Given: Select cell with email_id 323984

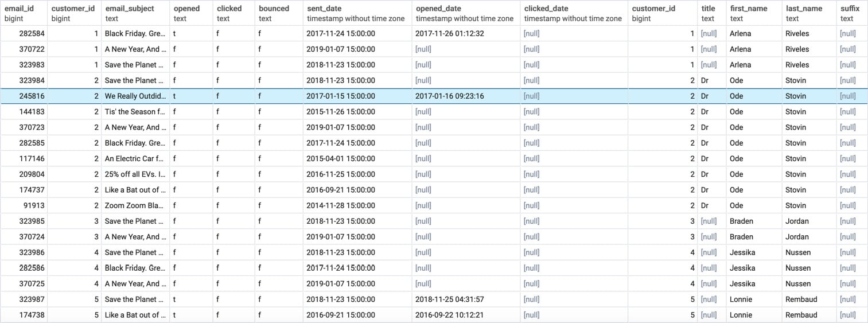Looking at the screenshot, I should click(24, 80).
